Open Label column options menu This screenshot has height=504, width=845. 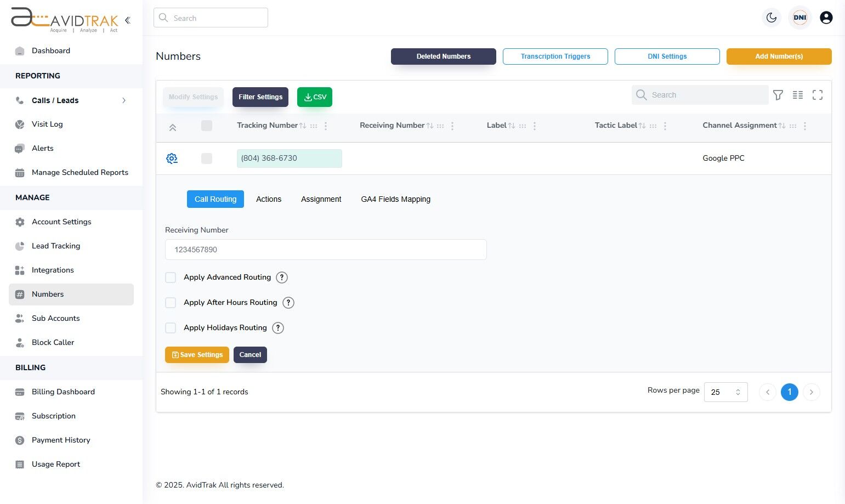[x=535, y=126]
